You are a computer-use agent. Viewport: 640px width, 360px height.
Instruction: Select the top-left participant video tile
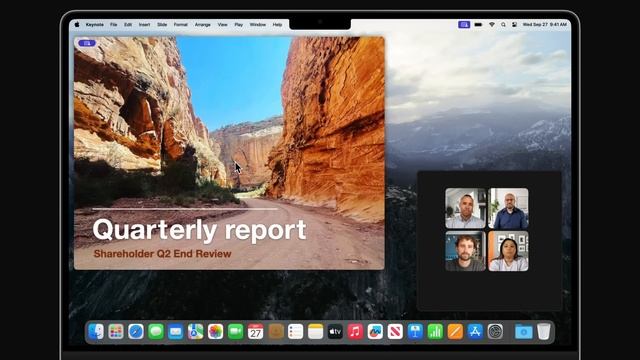click(465, 208)
